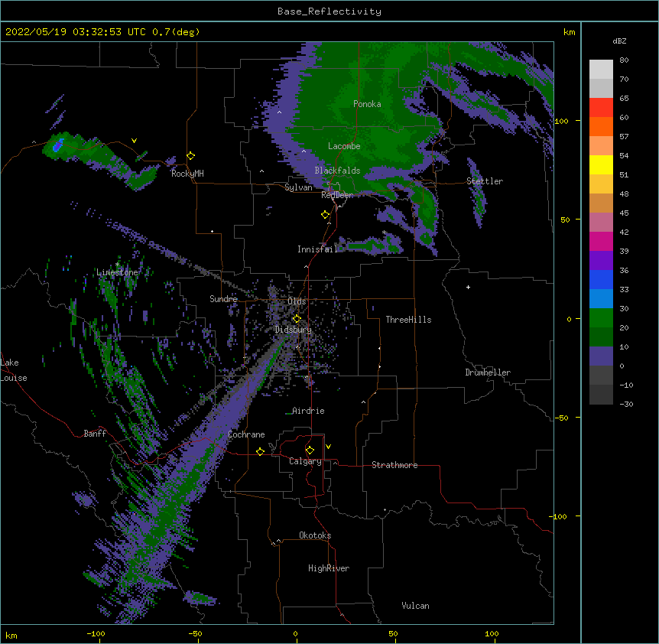Image resolution: width=659 pixels, height=644 pixels.
Task: Pick the purple-blue swatch between 10 and 0
Action: coord(601,356)
